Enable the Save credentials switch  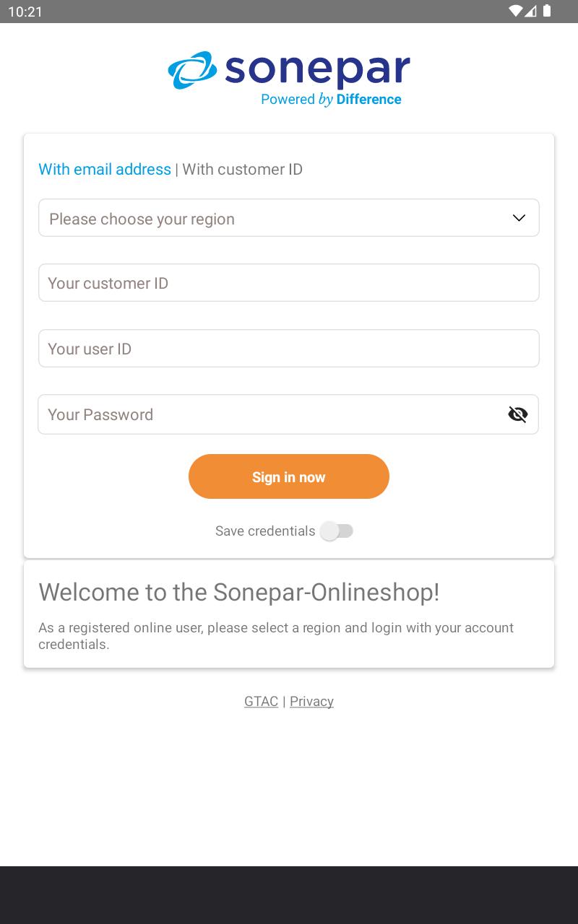coord(337,531)
